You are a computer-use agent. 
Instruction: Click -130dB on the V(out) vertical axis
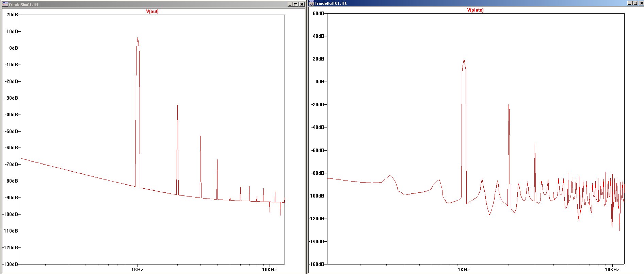pos(11,264)
